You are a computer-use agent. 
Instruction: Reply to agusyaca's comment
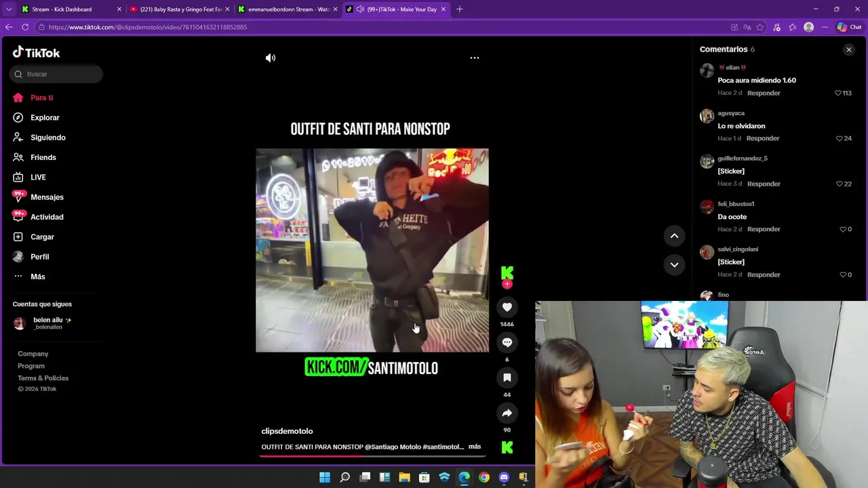click(x=763, y=138)
